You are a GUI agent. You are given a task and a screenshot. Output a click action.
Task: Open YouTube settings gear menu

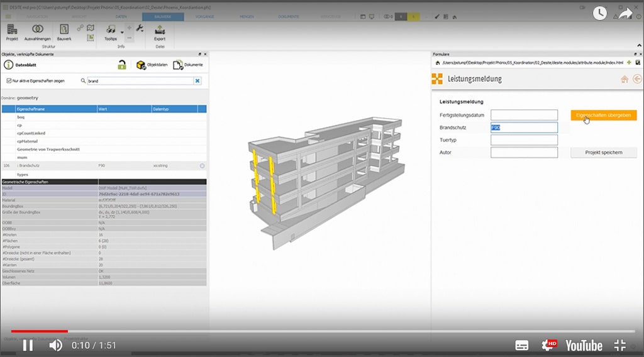548,345
